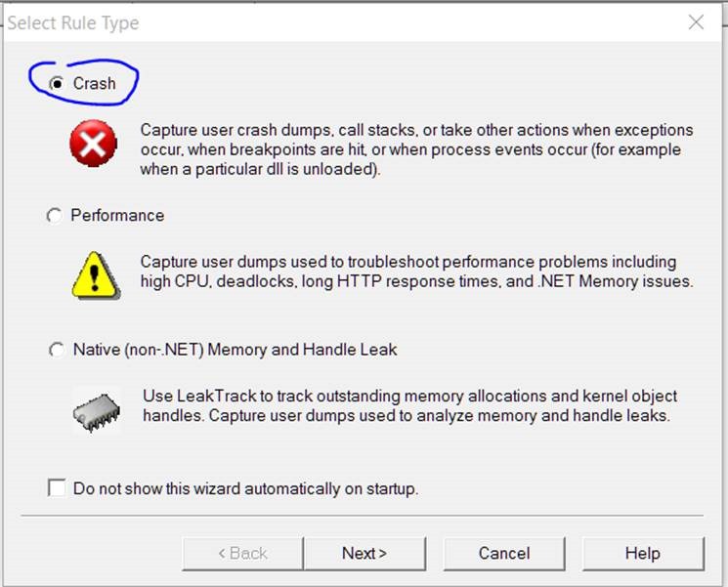Choose the Performance radio button circle
The height and width of the screenshot is (587, 728).
click(x=55, y=216)
